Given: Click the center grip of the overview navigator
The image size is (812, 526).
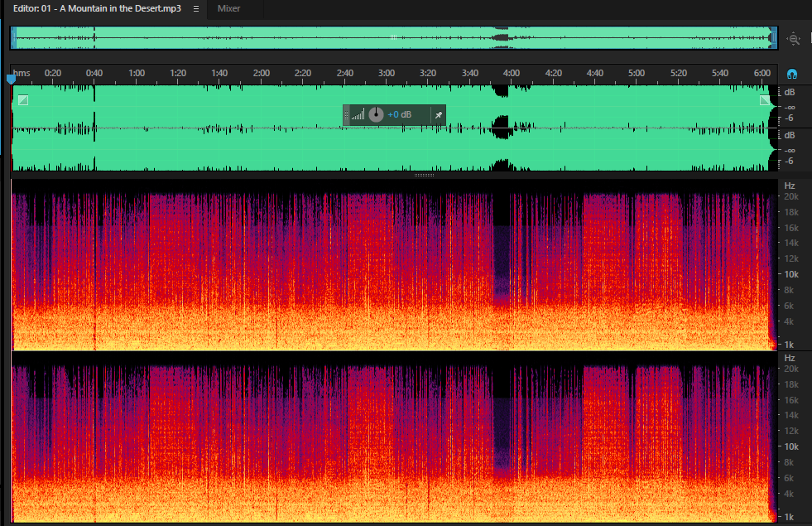Looking at the screenshot, I should click(393, 37).
